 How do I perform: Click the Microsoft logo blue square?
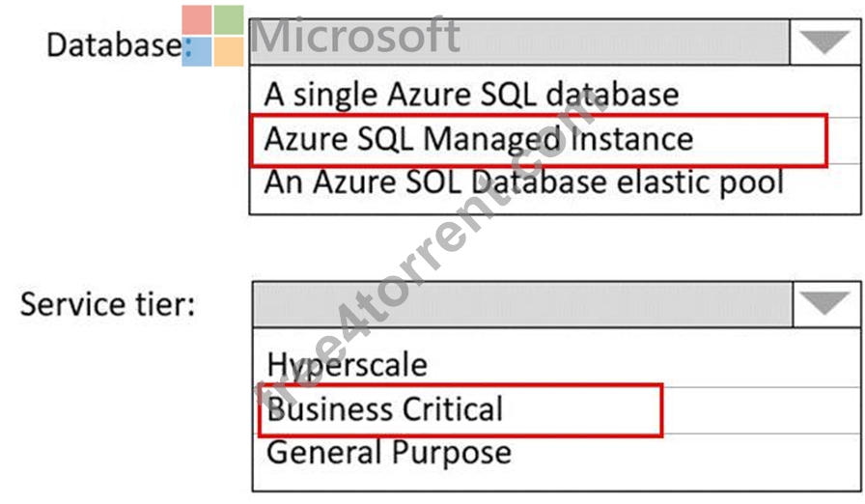tap(196, 52)
